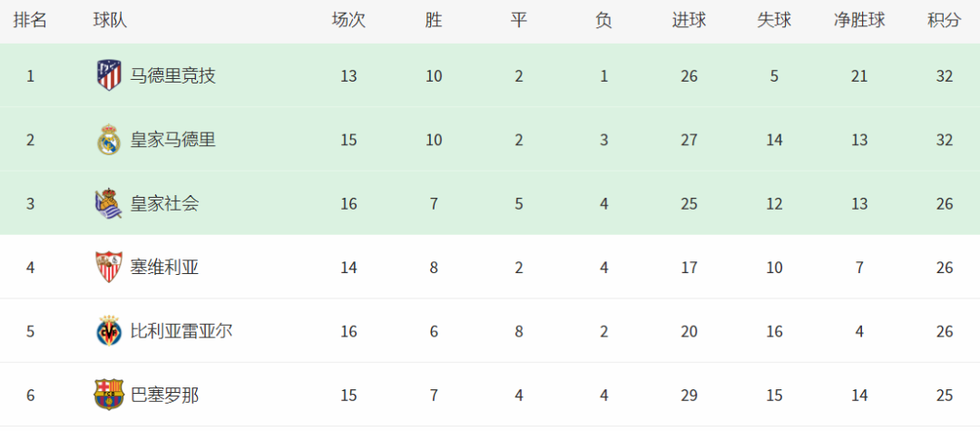Click the 积分 column header
The width and height of the screenshot is (980, 431).
coord(944,21)
